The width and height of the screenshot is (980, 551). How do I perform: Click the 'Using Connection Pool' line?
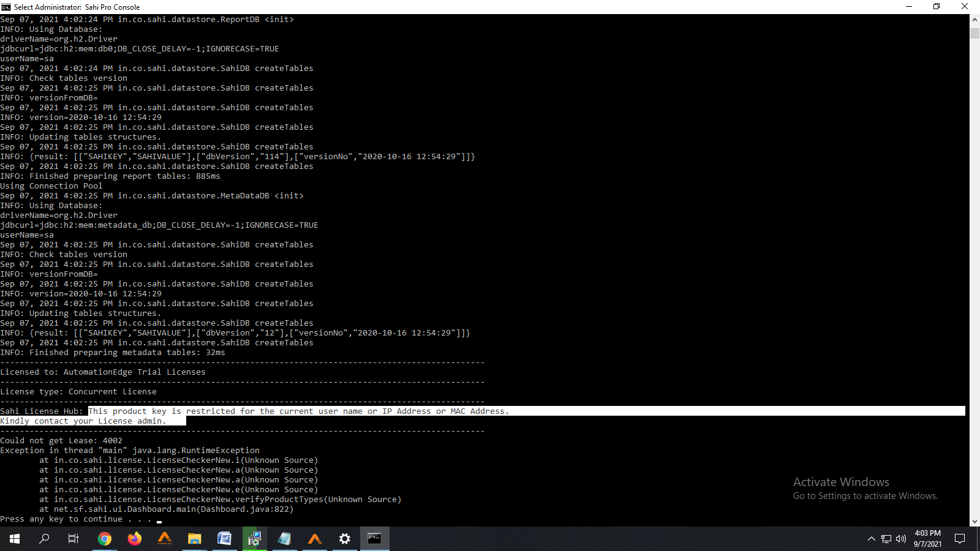[x=51, y=186]
